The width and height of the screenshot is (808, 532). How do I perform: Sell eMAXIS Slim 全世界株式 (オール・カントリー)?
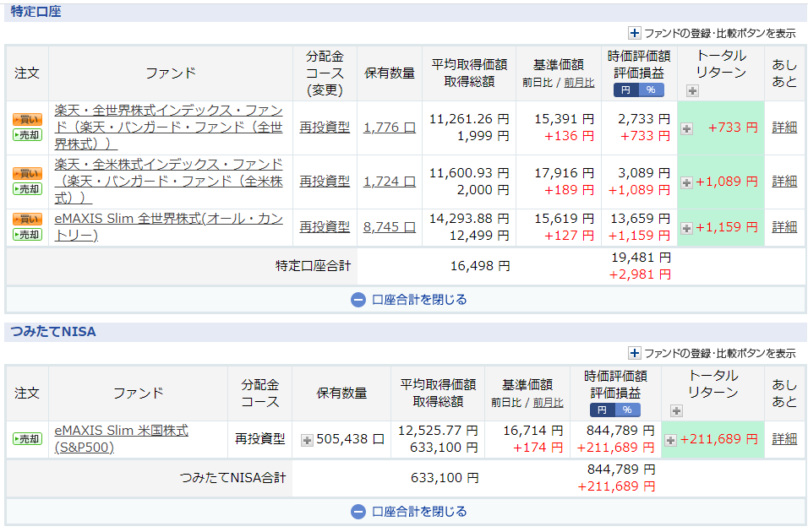click(27, 235)
